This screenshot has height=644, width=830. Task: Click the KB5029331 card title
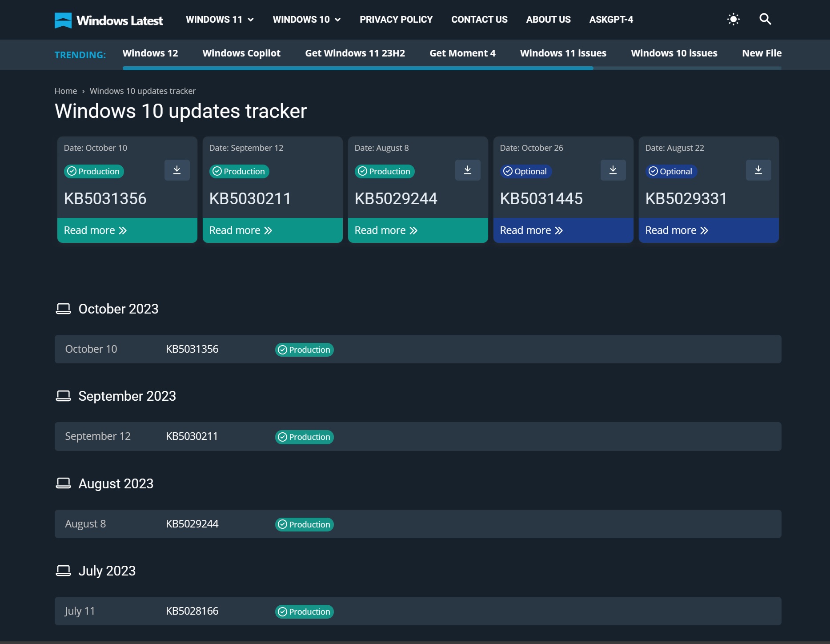686,198
